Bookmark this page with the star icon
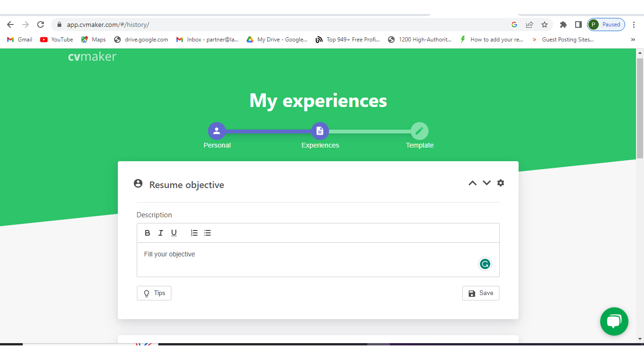 (x=545, y=25)
